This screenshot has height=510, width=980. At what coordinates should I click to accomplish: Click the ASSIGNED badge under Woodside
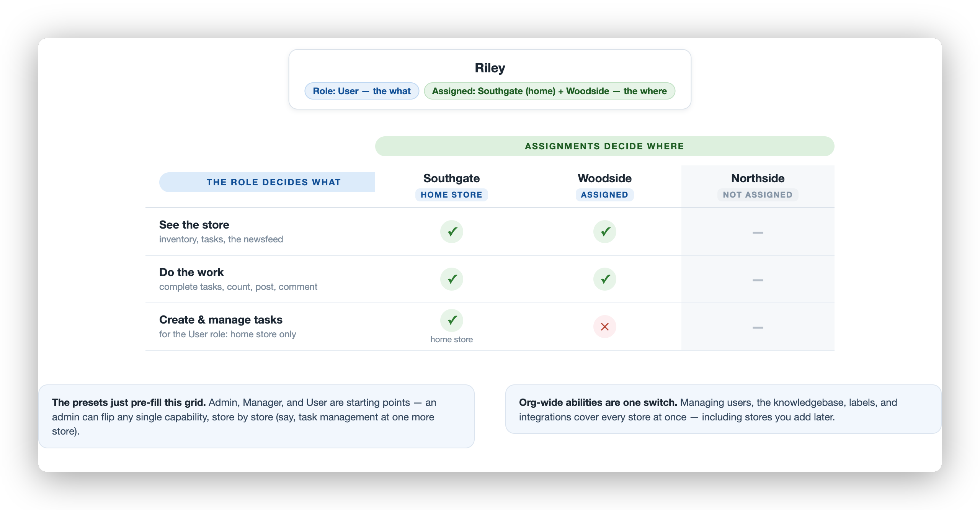(x=605, y=195)
